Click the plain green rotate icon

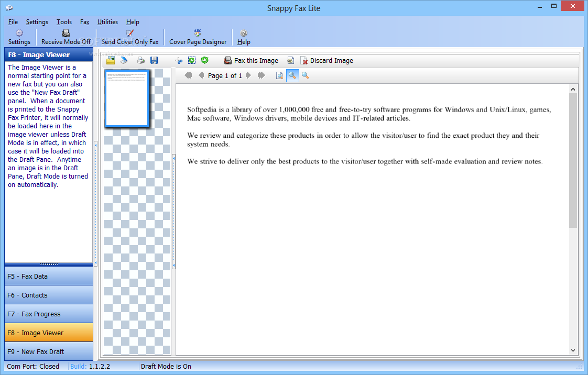(205, 60)
